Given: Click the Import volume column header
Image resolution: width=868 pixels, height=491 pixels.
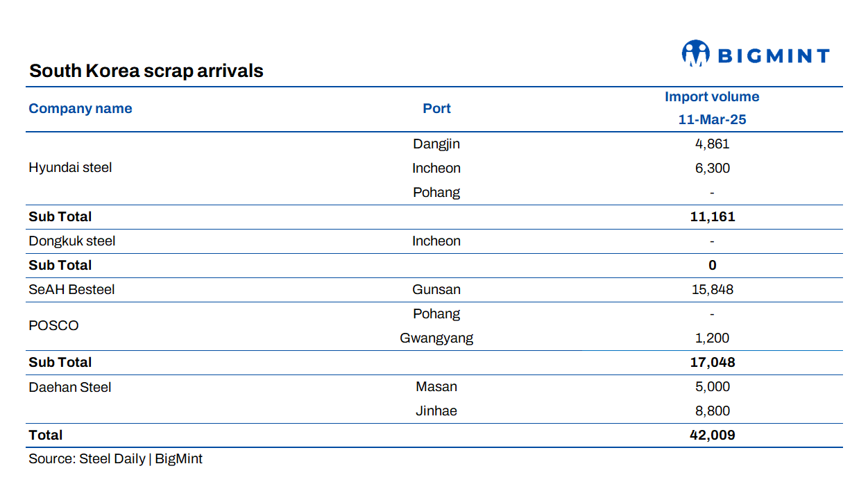Looking at the screenshot, I should point(712,97).
